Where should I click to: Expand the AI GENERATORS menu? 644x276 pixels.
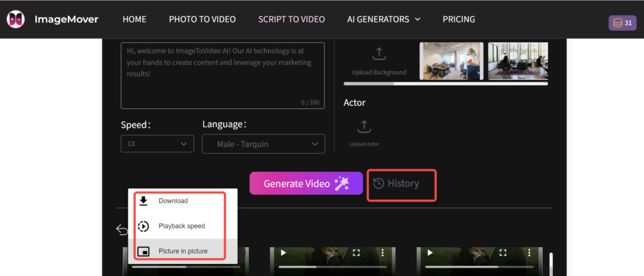coord(384,19)
